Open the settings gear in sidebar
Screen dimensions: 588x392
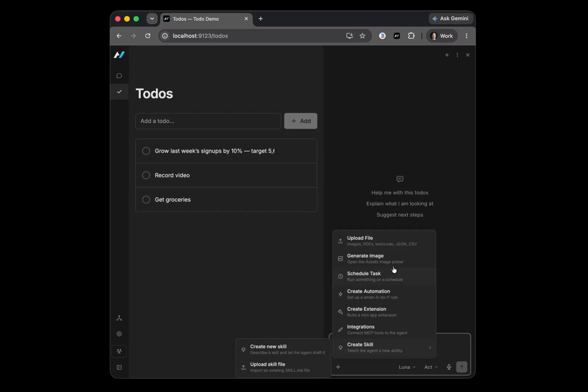click(x=119, y=334)
